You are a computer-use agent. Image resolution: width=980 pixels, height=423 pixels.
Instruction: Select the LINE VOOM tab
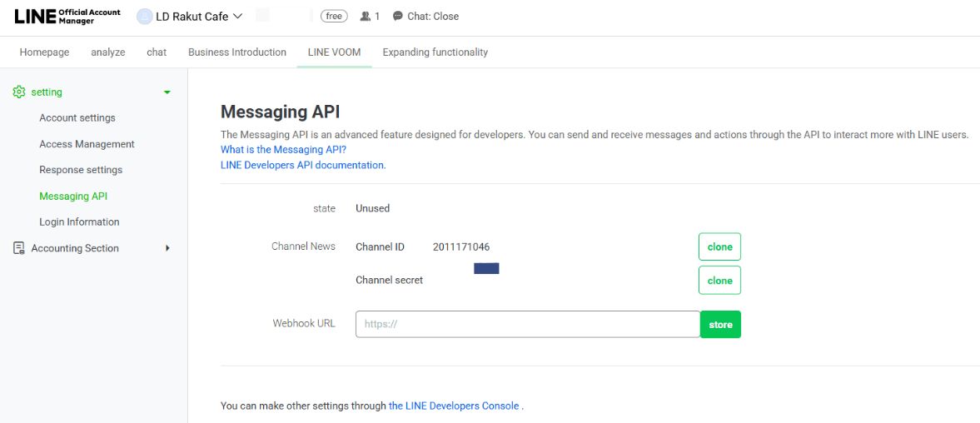pos(335,52)
